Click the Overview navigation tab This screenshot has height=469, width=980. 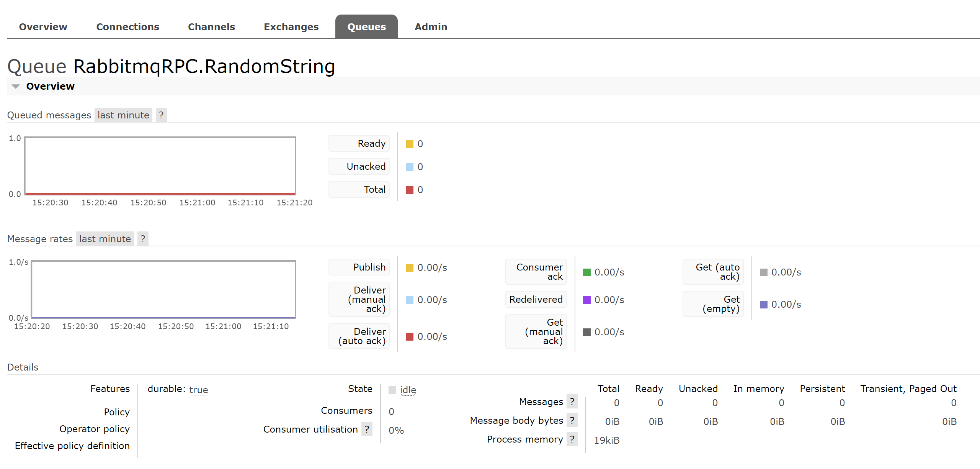(43, 27)
